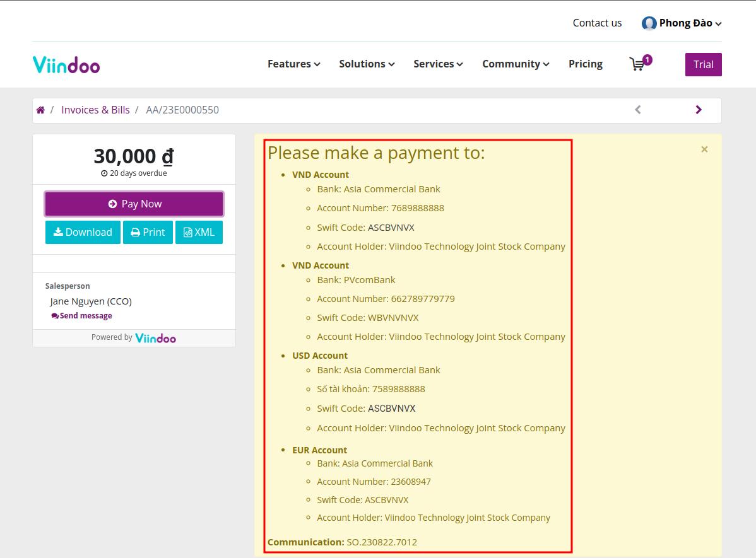This screenshot has width=756, height=558.
Task: Send message to salesperson
Action: 81,316
